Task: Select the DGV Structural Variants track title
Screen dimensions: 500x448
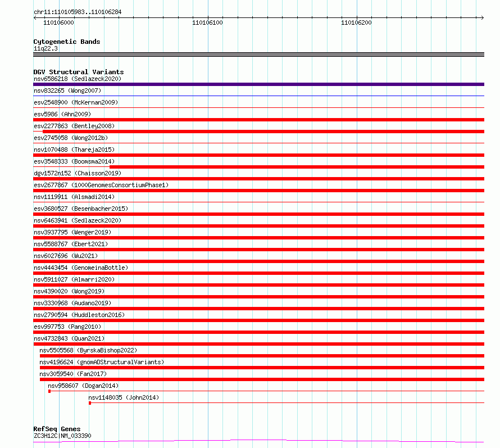Action: [x=79, y=72]
